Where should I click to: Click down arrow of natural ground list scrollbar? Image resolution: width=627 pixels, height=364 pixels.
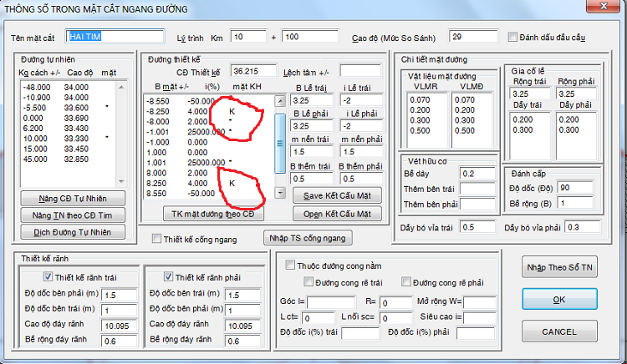click(x=121, y=182)
